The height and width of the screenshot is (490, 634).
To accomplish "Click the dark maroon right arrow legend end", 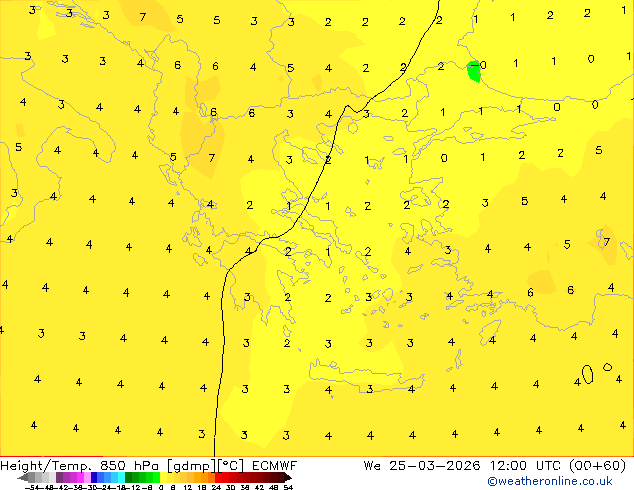I will point(287,477).
